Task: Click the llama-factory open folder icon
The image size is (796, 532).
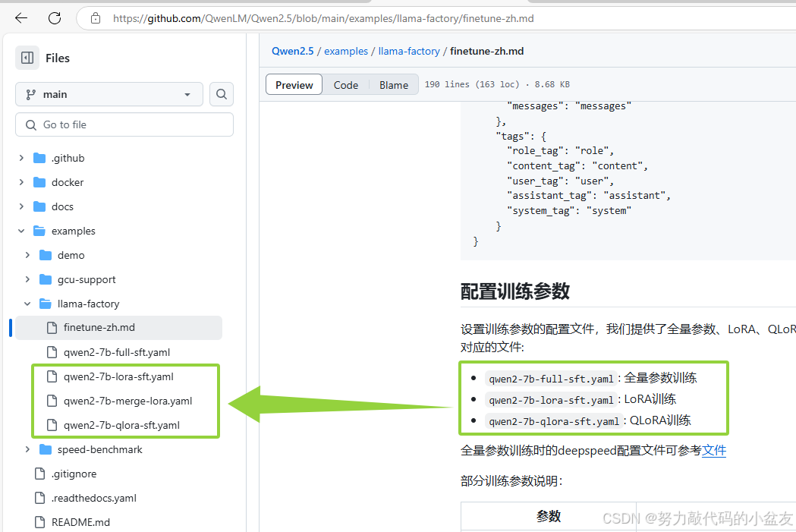Action: pos(46,304)
